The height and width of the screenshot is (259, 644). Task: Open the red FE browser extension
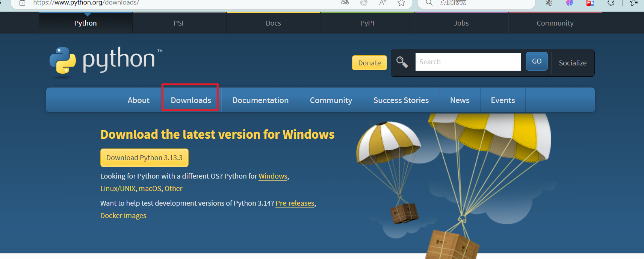(590, 3)
